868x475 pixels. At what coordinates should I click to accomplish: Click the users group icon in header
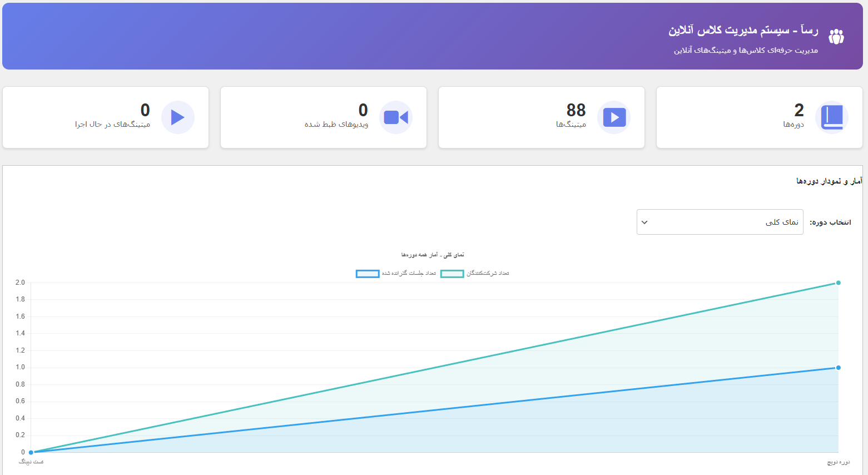[x=836, y=37]
